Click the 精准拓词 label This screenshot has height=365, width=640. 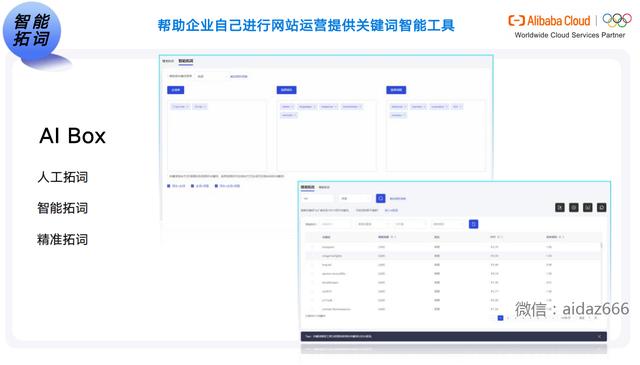[x=62, y=239]
